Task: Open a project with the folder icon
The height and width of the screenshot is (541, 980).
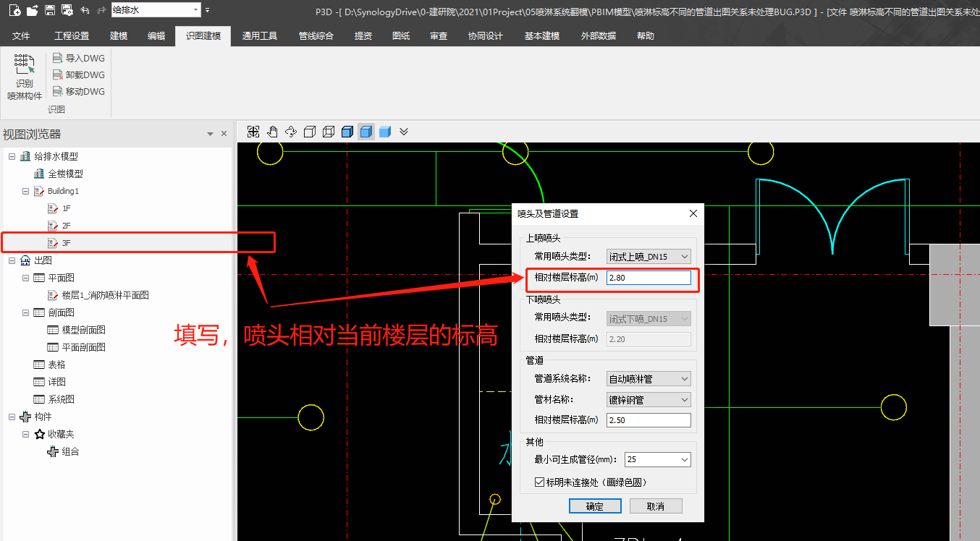Action: pos(32,10)
